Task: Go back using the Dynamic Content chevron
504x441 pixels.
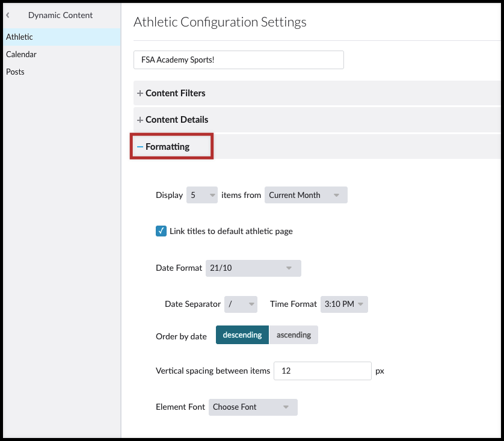Action: pyautogui.click(x=8, y=15)
